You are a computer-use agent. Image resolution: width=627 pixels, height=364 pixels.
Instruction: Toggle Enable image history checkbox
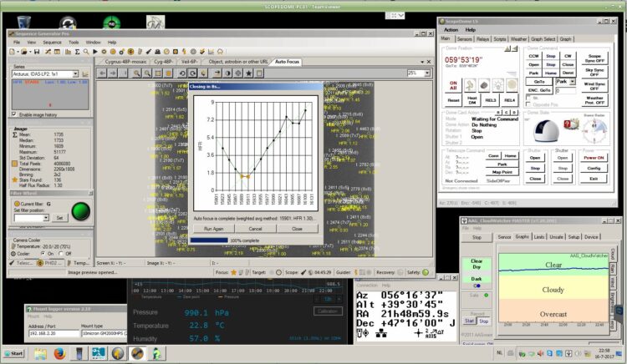(x=14, y=114)
